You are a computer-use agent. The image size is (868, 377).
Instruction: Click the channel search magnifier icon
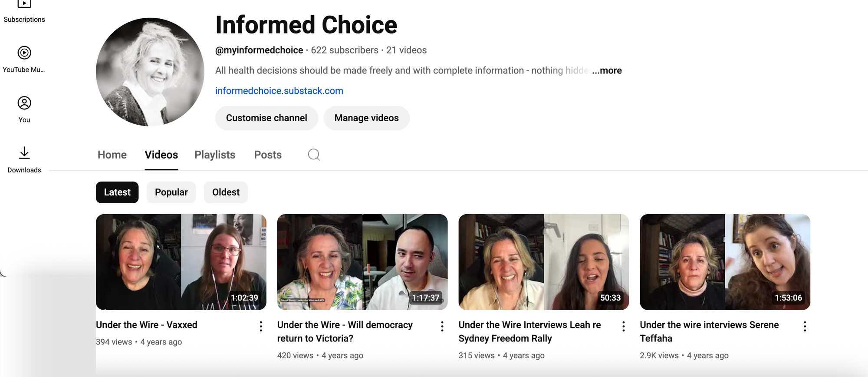tap(314, 155)
